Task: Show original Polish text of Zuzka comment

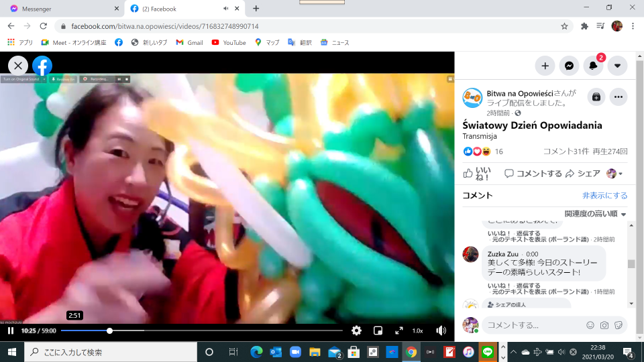Action: [x=540, y=292]
